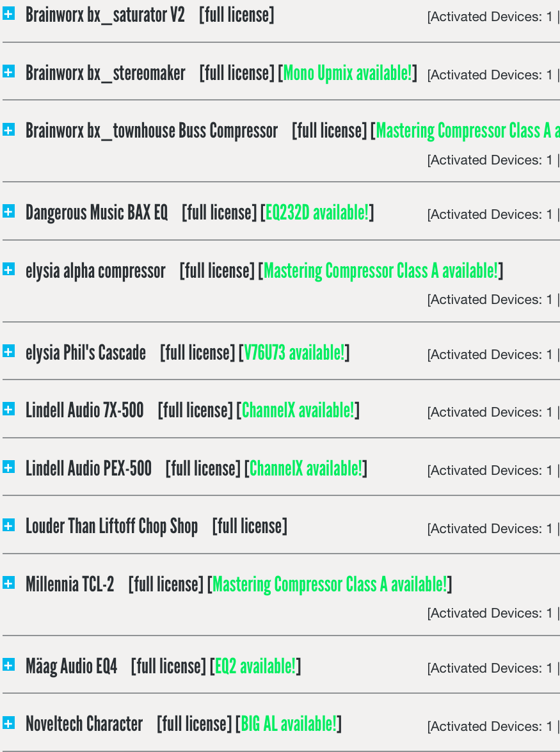560x752 pixels.
Task: Select the elysia alpha compressor title
Action: click(x=95, y=271)
